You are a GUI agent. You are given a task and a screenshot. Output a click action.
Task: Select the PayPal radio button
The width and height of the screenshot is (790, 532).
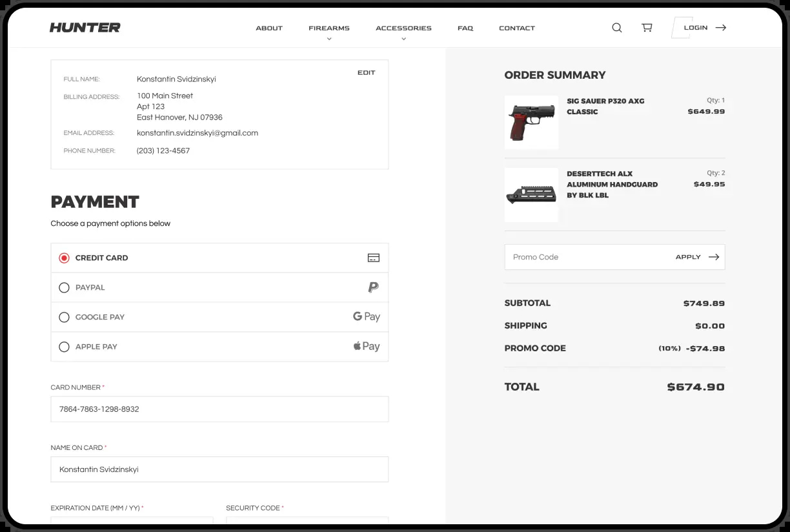64,287
